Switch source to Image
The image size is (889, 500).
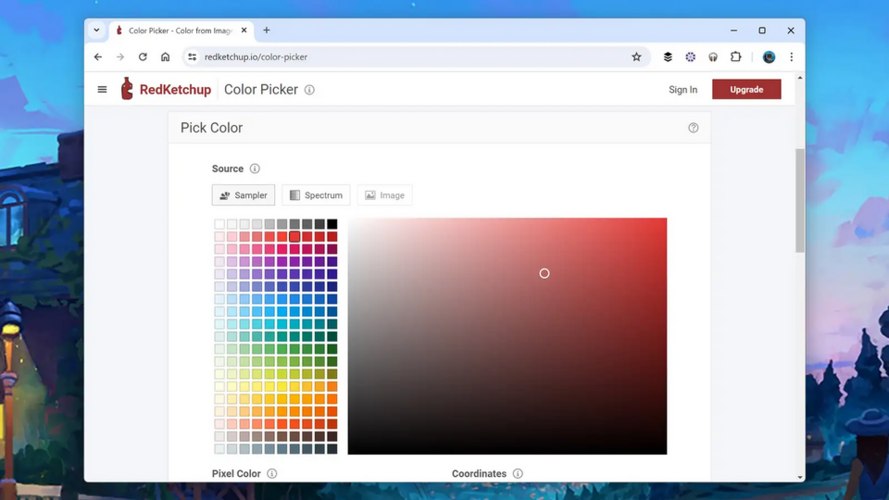point(384,195)
